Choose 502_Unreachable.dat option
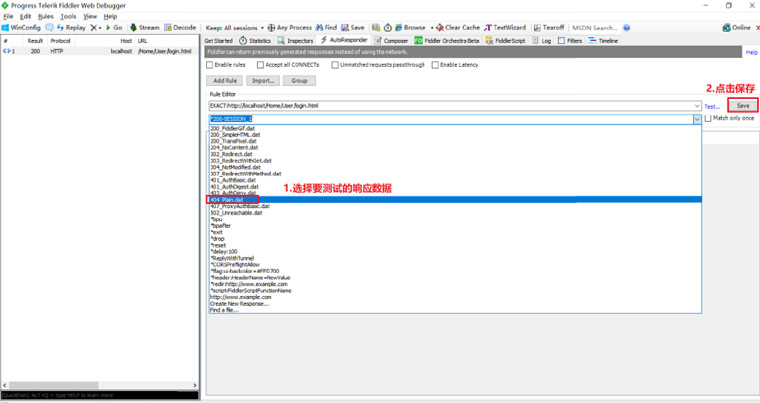 pyautogui.click(x=455, y=213)
